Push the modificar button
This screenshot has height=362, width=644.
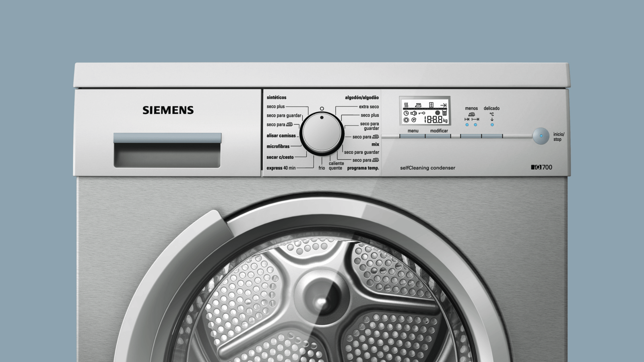438,136
